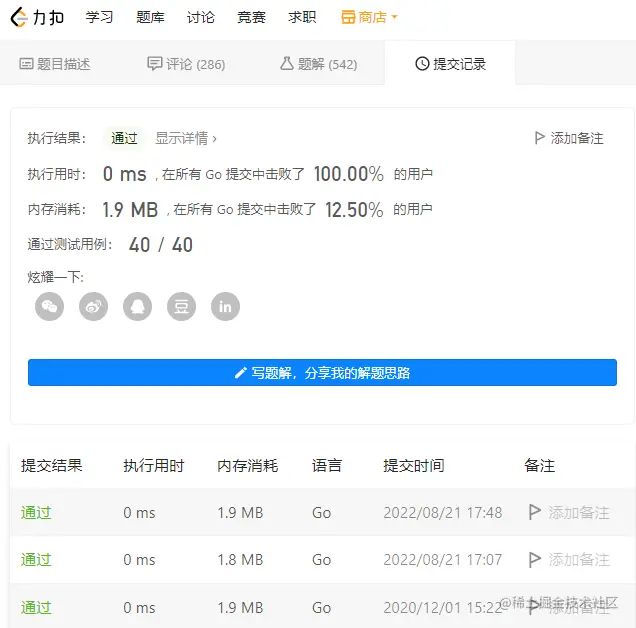Click 添加备注 in the result card

[569, 138]
